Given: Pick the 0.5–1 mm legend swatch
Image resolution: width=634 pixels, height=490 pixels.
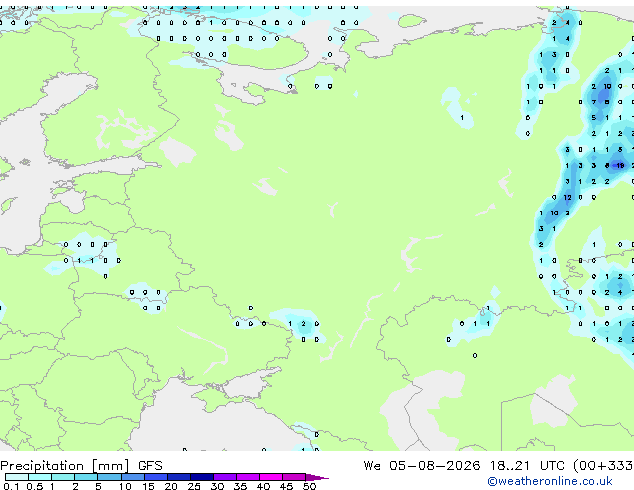Looking at the screenshot, I should [40, 477].
